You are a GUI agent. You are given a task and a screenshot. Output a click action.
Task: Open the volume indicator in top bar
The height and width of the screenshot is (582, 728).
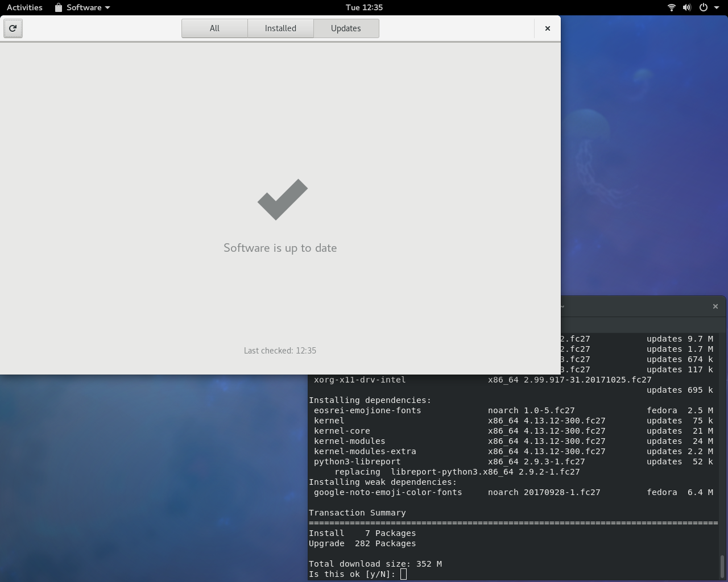coord(687,7)
